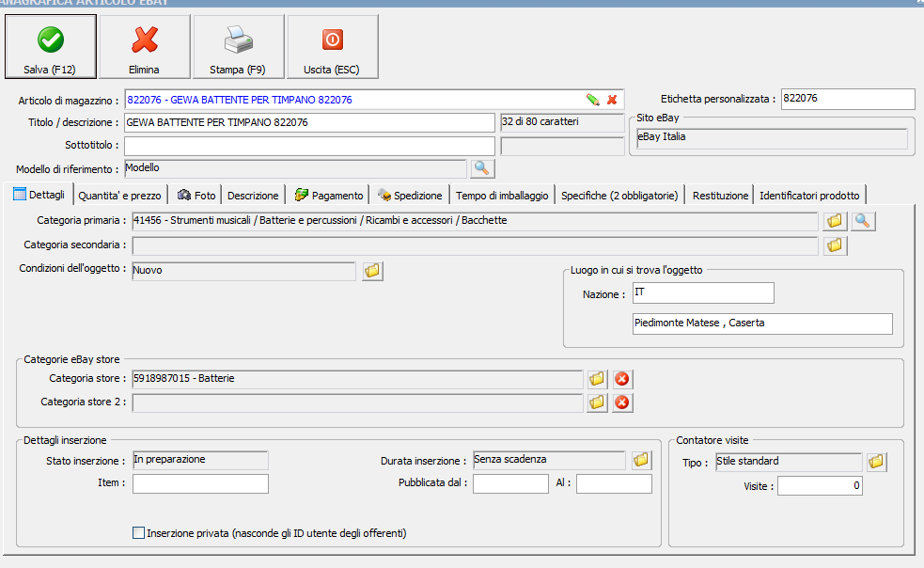This screenshot has height=568, width=924.
Task: Open the Dettagli tab
Action: pyautogui.click(x=39, y=195)
